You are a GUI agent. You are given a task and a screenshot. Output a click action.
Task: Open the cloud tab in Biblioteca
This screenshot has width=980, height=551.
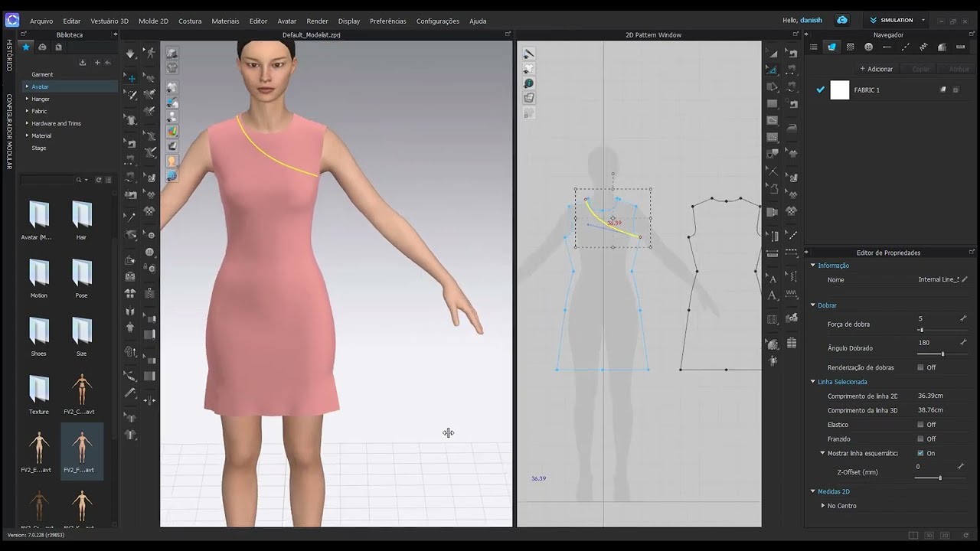tap(42, 47)
